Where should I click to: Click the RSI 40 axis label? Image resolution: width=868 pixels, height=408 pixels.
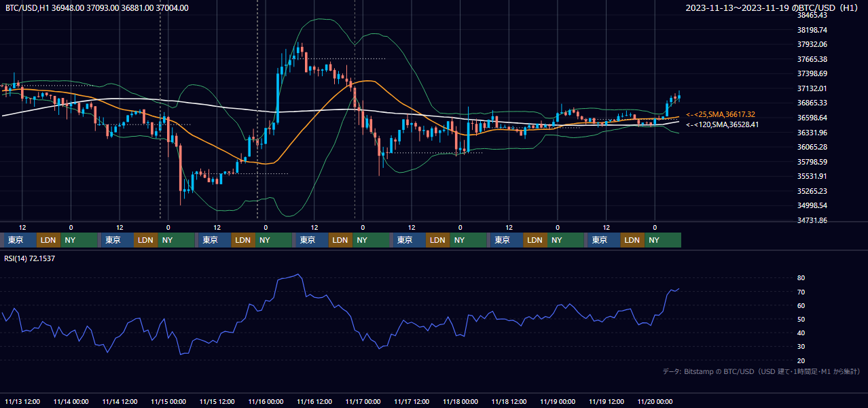pos(801,333)
